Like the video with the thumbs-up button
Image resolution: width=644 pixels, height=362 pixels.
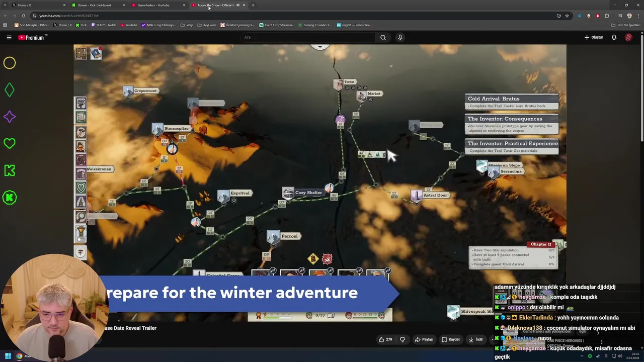tap(385, 339)
